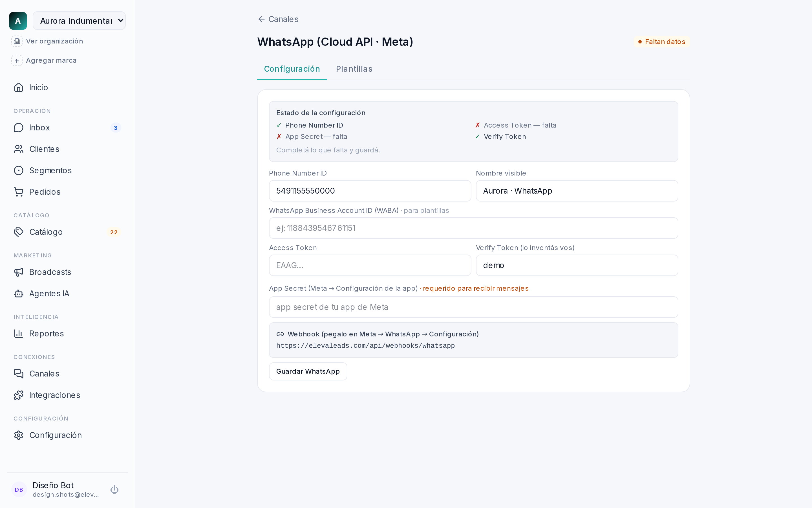
Task: Click the target icon for Segmentos
Action: tap(19, 171)
